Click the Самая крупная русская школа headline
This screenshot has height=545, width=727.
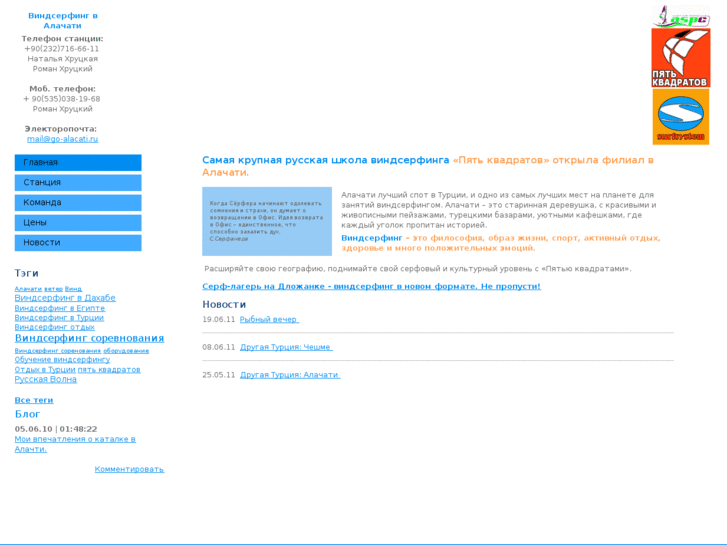tap(428, 166)
